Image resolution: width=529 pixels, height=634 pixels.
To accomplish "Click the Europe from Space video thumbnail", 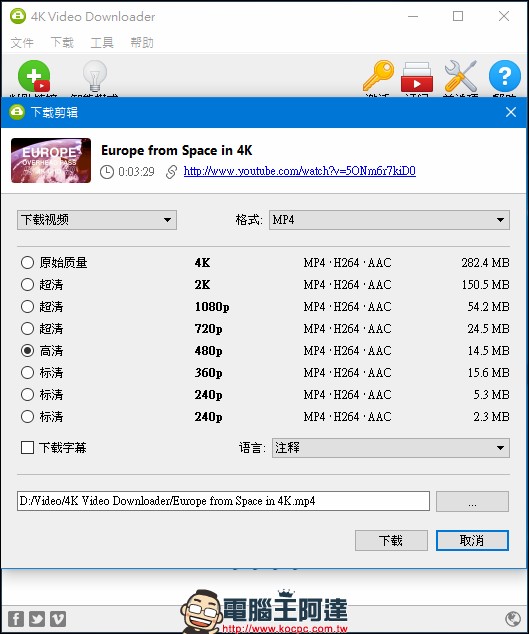I will coord(51,161).
